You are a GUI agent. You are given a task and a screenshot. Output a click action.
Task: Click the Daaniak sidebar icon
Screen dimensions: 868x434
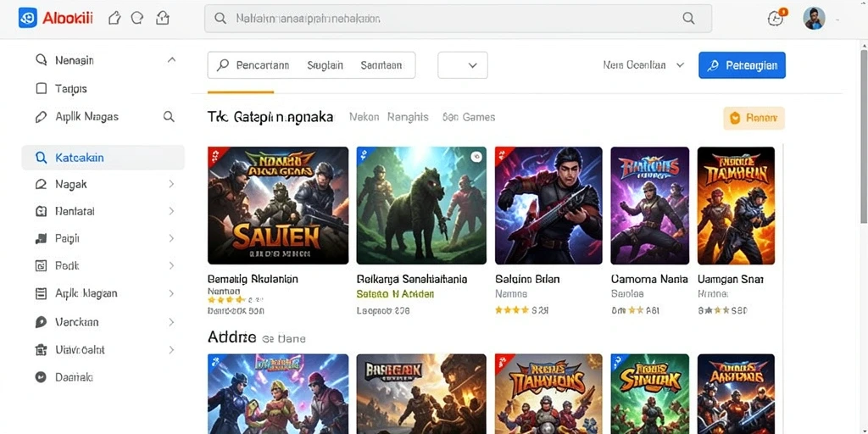(x=41, y=377)
